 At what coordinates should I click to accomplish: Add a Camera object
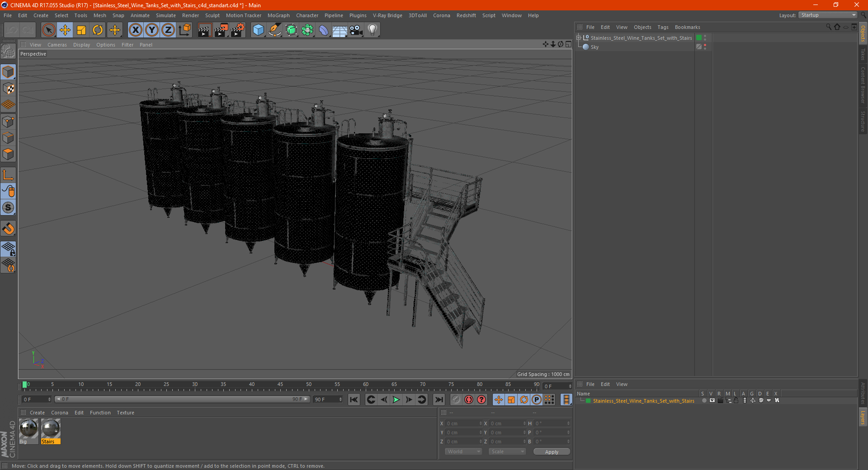[356, 30]
